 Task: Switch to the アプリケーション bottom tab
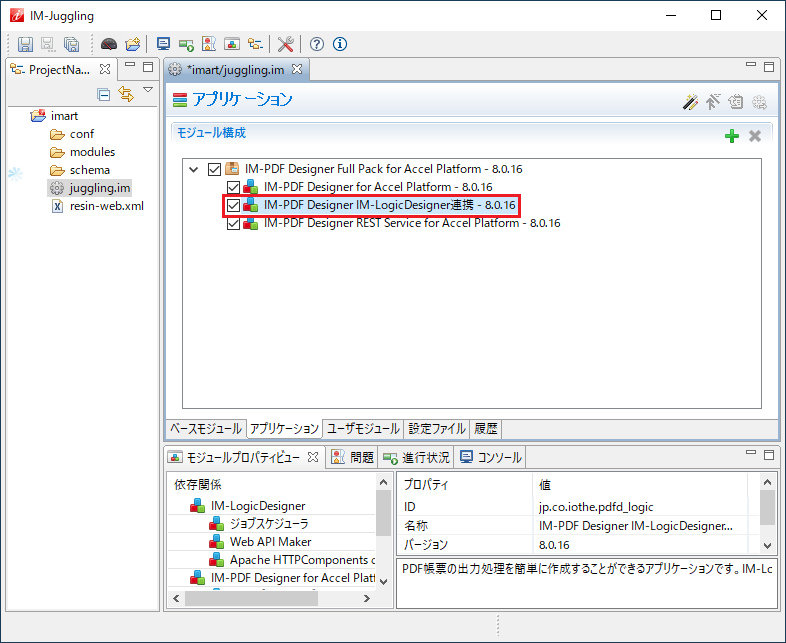(x=284, y=428)
